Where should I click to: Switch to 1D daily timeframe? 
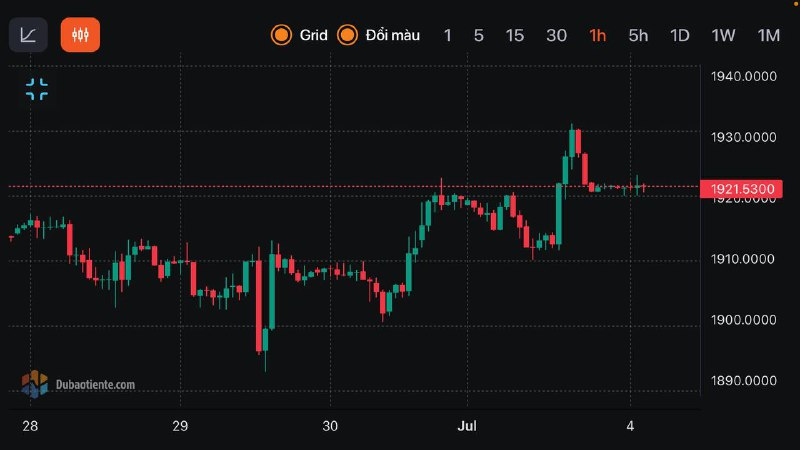tap(680, 35)
